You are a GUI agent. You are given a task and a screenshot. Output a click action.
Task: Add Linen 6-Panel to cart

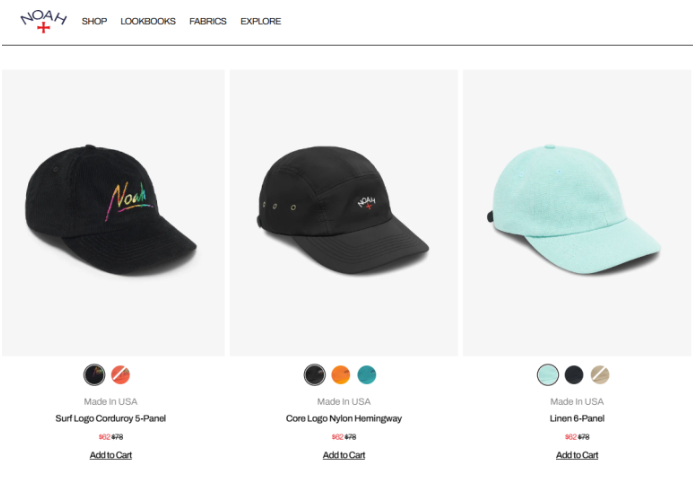pyautogui.click(x=577, y=455)
